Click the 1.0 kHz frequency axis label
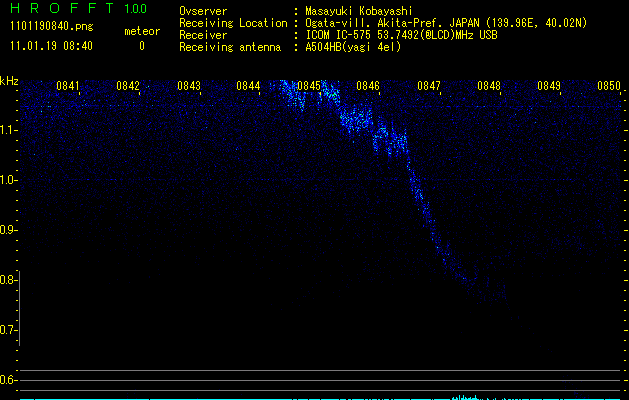 [x=8, y=180]
